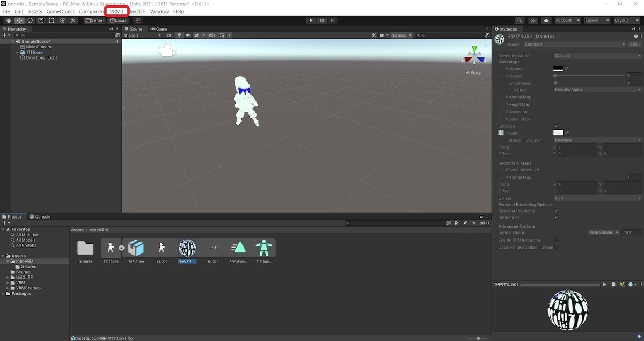Disable the Reflections checkbox
This screenshot has height=341, width=644.
[x=557, y=218]
